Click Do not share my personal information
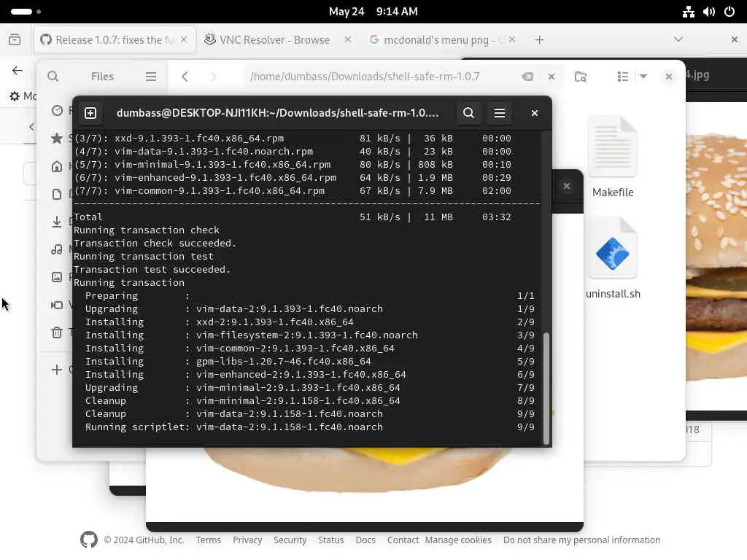Image resolution: width=747 pixels, height=560 pixels. click(581, 540)
